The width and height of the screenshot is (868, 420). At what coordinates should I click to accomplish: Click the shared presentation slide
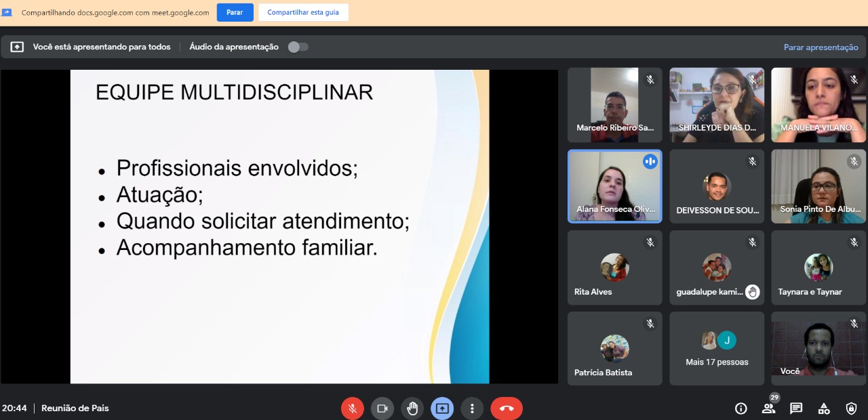279,226
